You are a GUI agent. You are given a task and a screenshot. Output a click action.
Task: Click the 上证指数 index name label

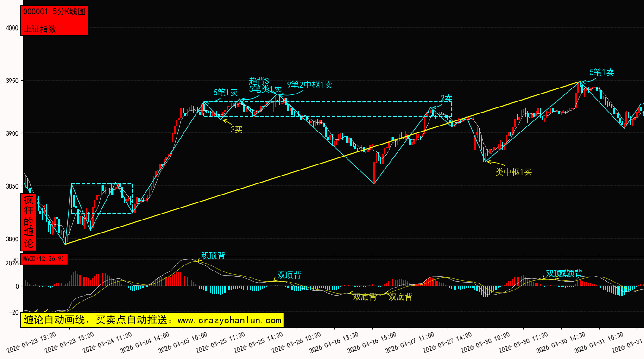40,29
